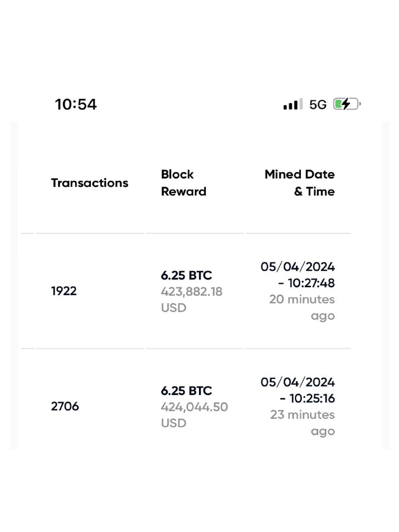Screen dimensions: 399x532
Task: Click the "23 minutes ago" text
Action: click(x=302, y=422)
